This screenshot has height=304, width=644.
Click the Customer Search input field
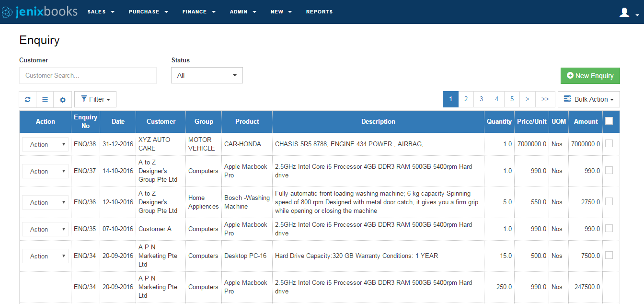pyautogui.click(x=88, y=75)
